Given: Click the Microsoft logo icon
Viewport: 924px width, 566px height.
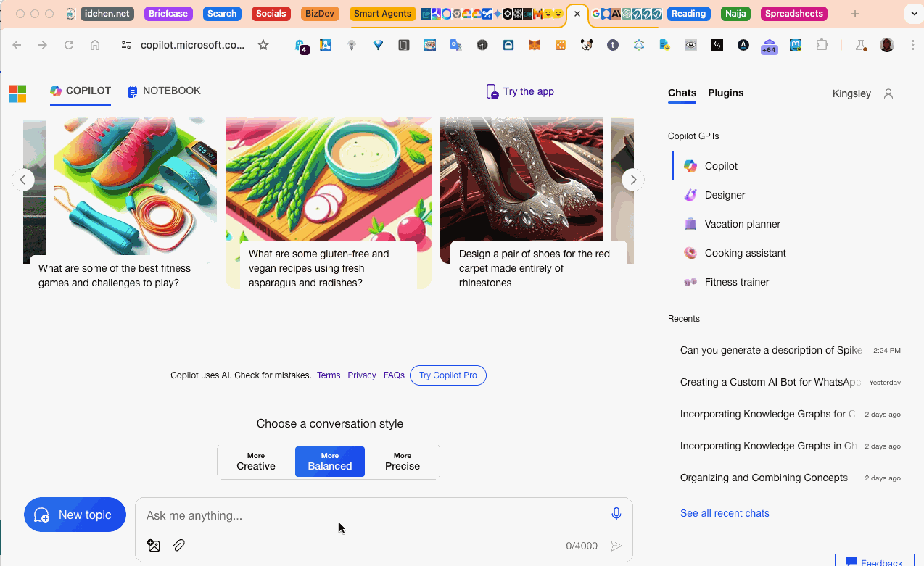Looking at the screenshot, I should [x=17, y=93].
